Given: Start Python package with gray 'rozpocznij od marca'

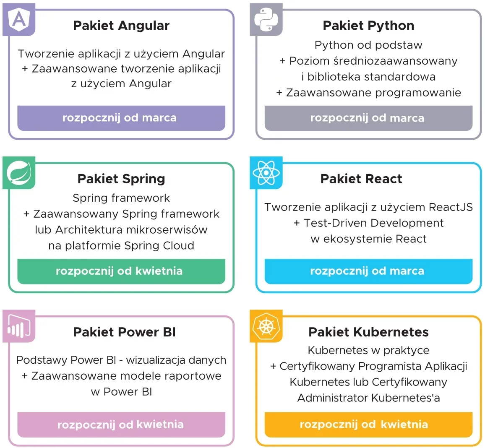Looking at the screenshot, I should [368, 118].
